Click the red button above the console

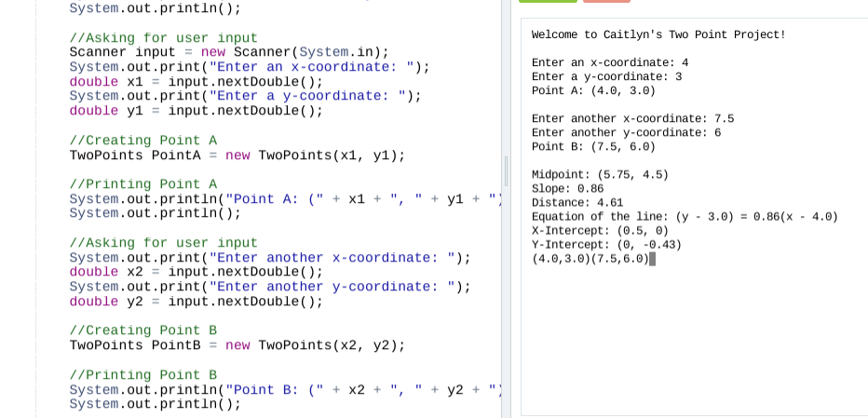(606, 1)
